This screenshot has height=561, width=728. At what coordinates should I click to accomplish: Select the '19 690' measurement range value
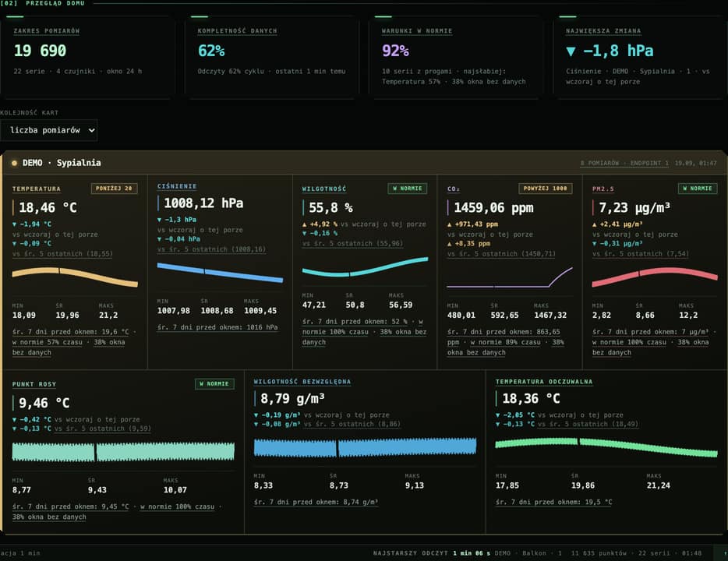click(x=40, y=51)
